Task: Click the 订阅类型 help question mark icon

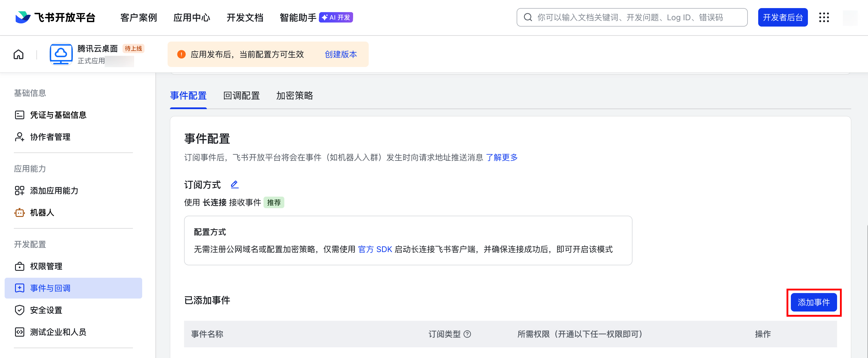Action: tap(467, 334)
